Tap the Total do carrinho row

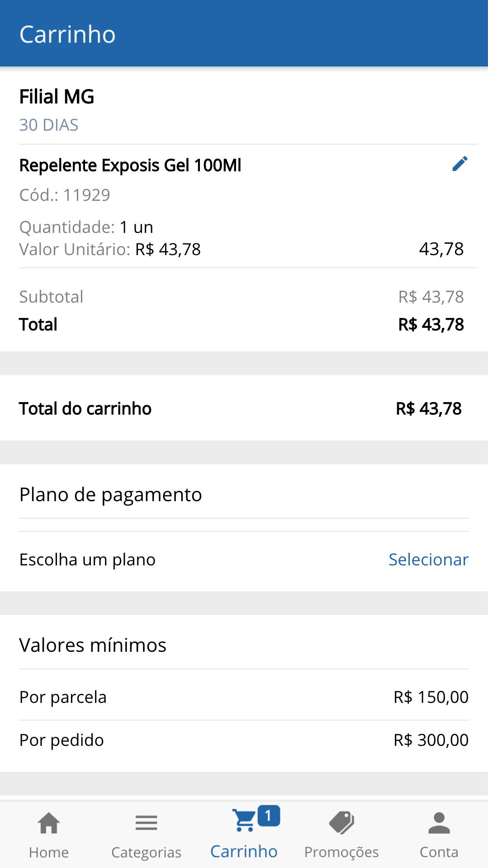(244, 408)
